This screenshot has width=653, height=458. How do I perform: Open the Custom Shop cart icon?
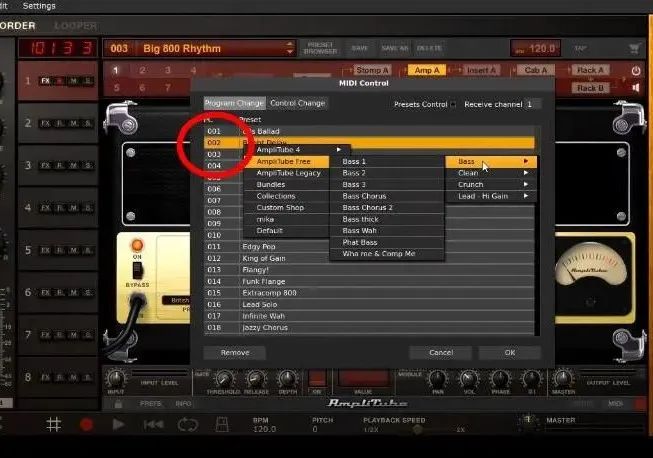634,49
